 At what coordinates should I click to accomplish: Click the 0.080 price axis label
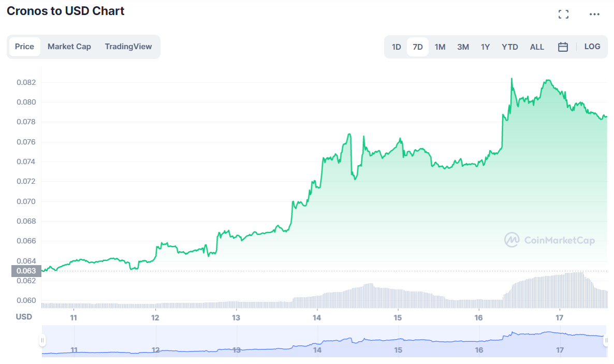(x=26, y=102)
